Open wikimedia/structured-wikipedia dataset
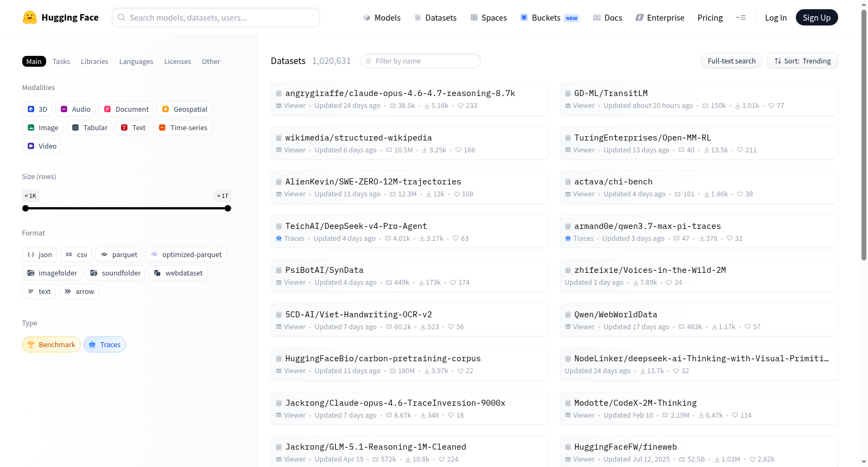The width and height of the screenshot is (868, 467). (x=410, y=143)
